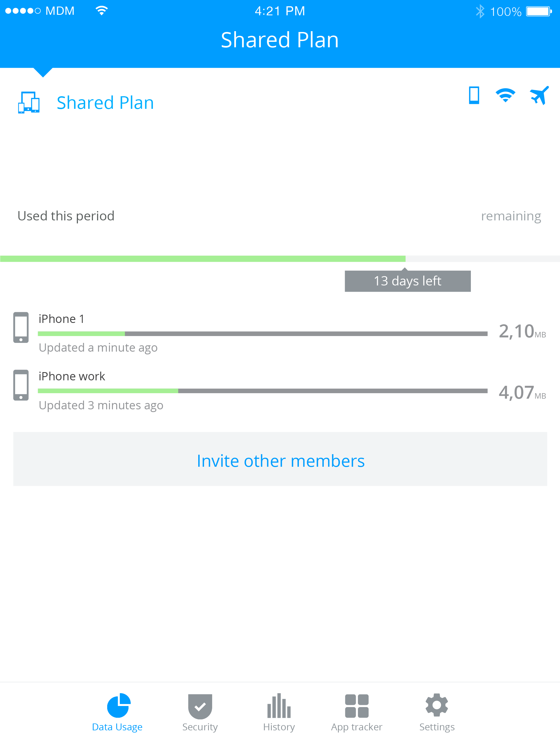Click the iPhone work usage bar
This screenshot has width=560, height=747.
tap(262, 391)
